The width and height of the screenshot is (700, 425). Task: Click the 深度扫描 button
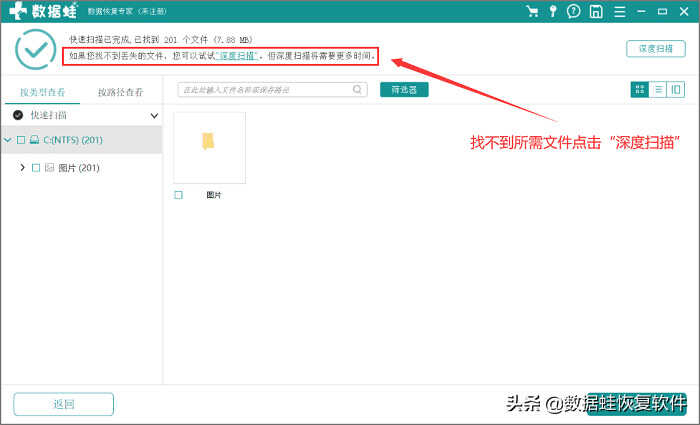655,49
